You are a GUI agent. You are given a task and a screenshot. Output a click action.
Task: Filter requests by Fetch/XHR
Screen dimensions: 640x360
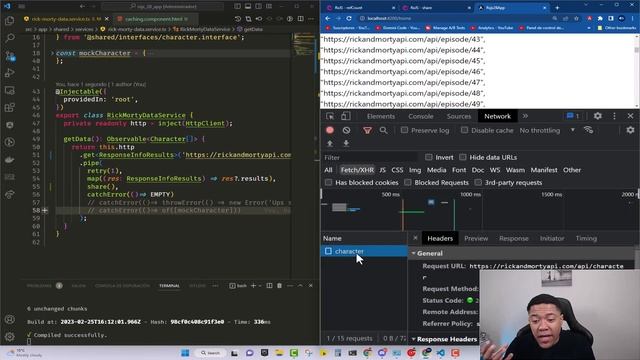point(357,170)
